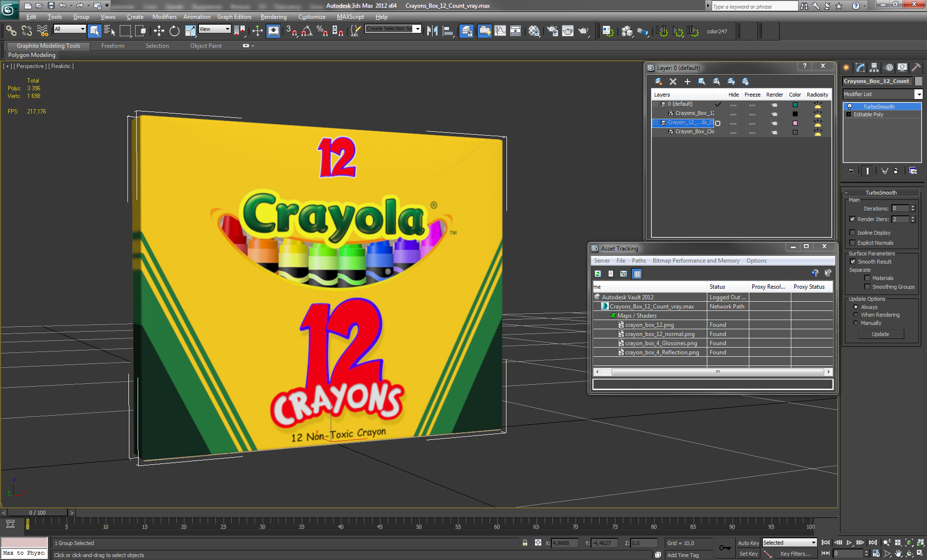The height and width of the screenshot is (560, 927).
Task: Click the Render Production teapot icon
Action: 584,31
